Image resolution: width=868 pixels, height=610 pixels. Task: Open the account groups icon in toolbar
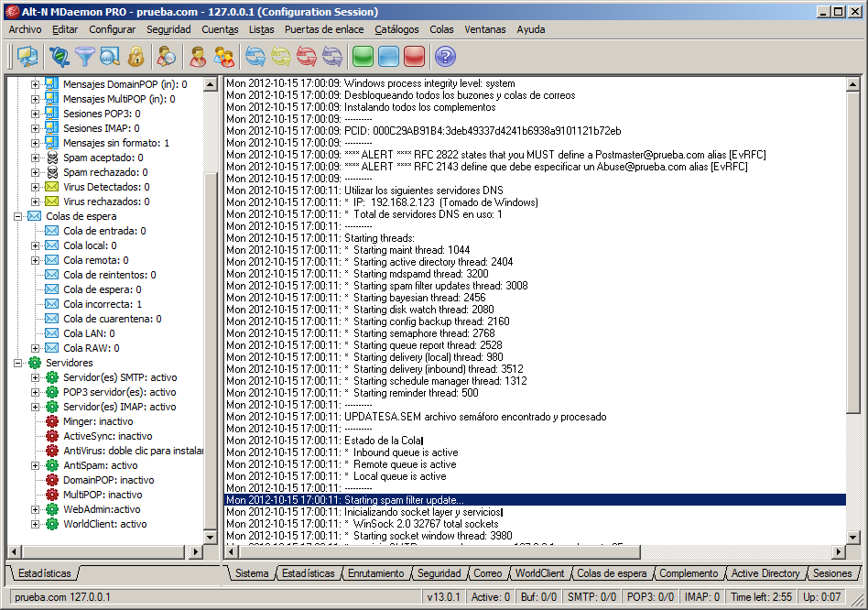pyautogui.click(x=224, y=56)
